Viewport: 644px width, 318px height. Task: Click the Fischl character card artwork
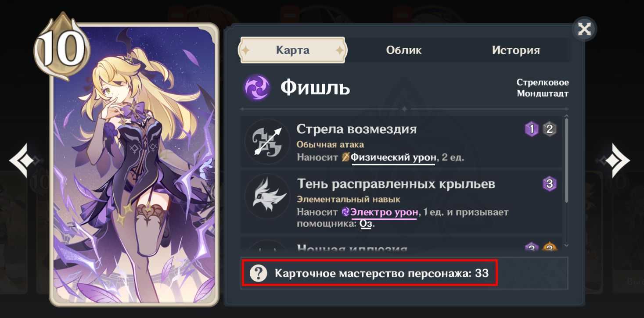[x=134, y=164]
